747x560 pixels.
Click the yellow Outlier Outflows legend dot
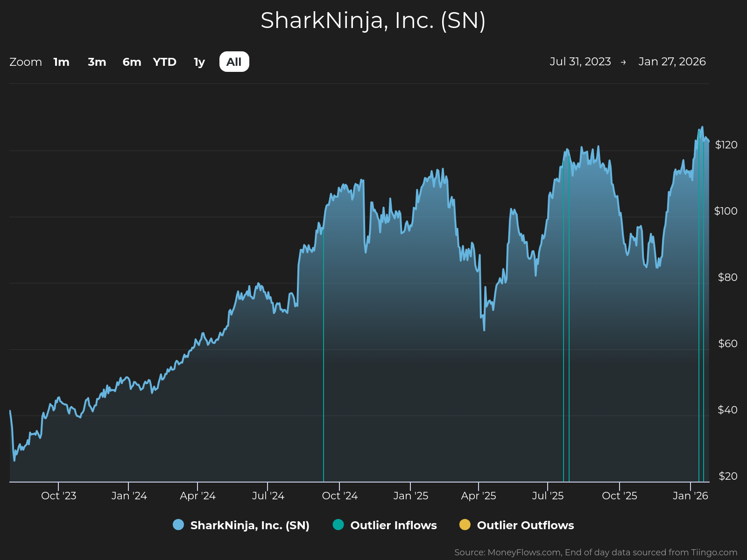(465, 525)
